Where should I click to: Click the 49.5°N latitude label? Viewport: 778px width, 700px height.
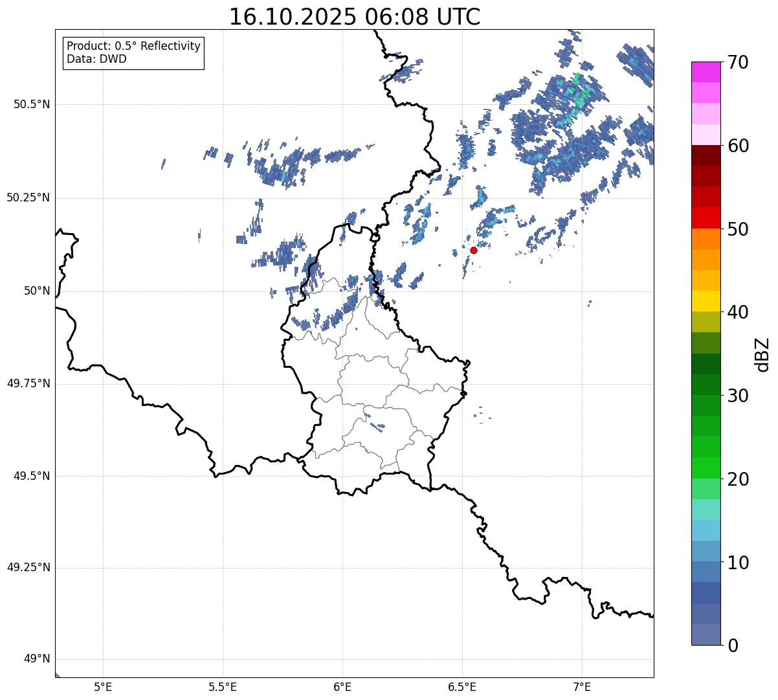[32, 476]
